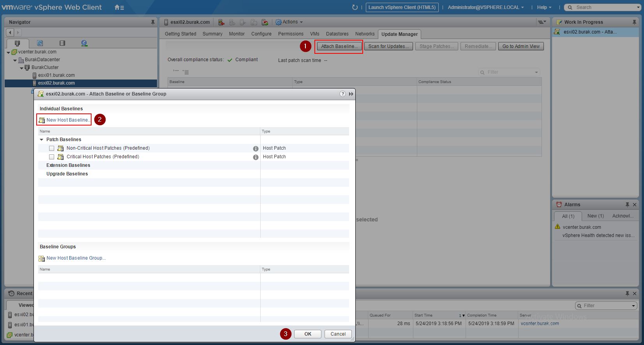Screen dimensions: 644x345
Task: Switch to the Monitor tab
Action: click(237, 34)
